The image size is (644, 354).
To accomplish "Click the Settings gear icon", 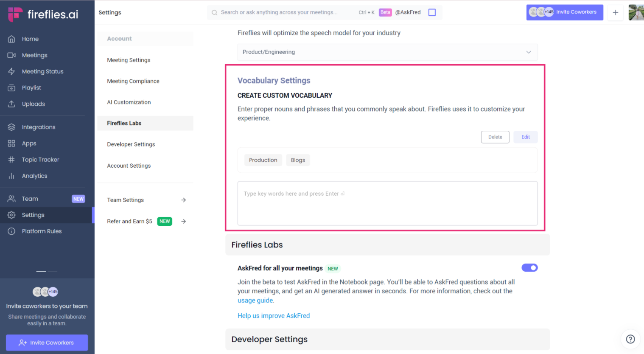I will (x=11, y=215).
